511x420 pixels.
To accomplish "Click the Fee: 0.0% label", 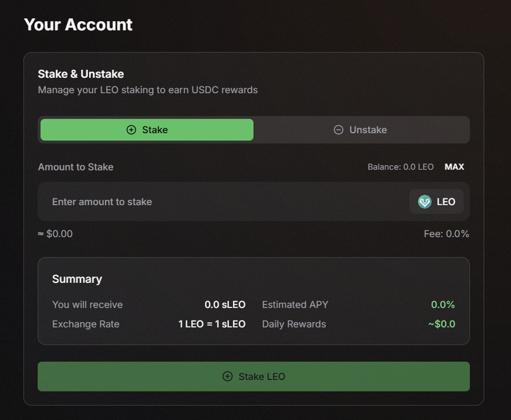I will click(x=446, y=234).
